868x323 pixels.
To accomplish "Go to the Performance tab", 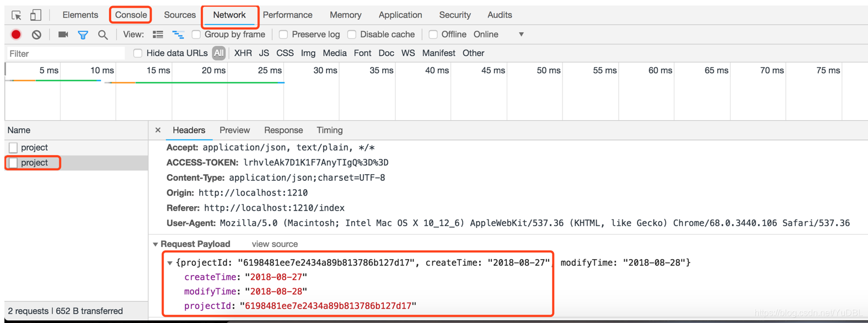I will coord(287,15).
